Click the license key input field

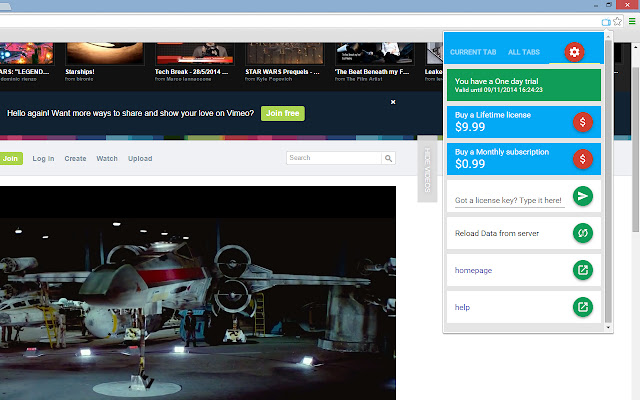pyautogui.click(x=508, y=201)
